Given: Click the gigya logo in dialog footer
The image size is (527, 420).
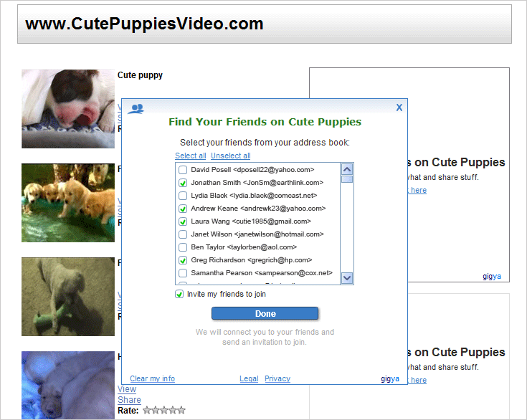Looking at the screenshot, I should pyautogui.click(x=390, y=378).
